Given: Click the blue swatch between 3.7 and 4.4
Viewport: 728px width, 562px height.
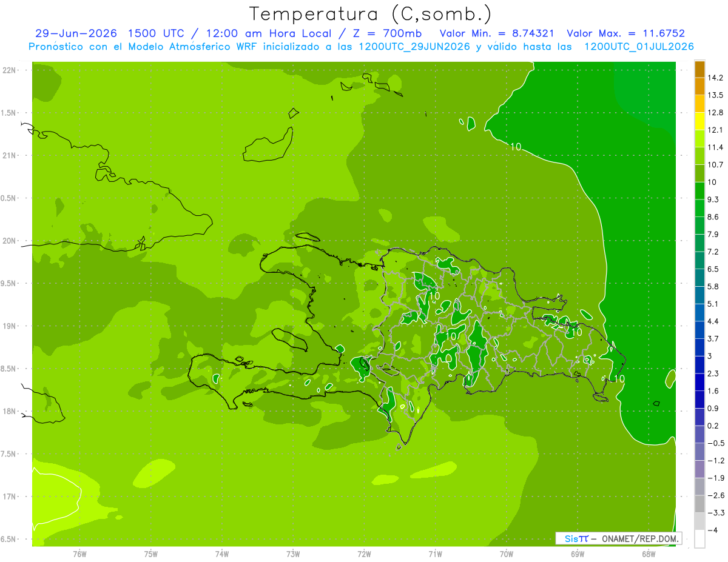Looking at the screenshot, I should click(x=699, y=330).
